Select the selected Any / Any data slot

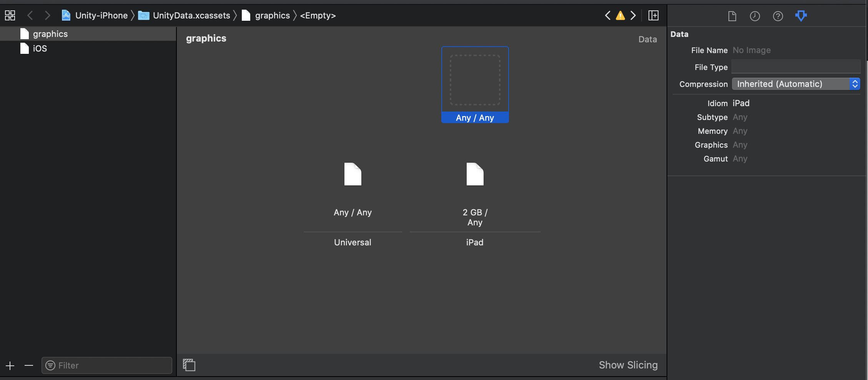point(475,85)
